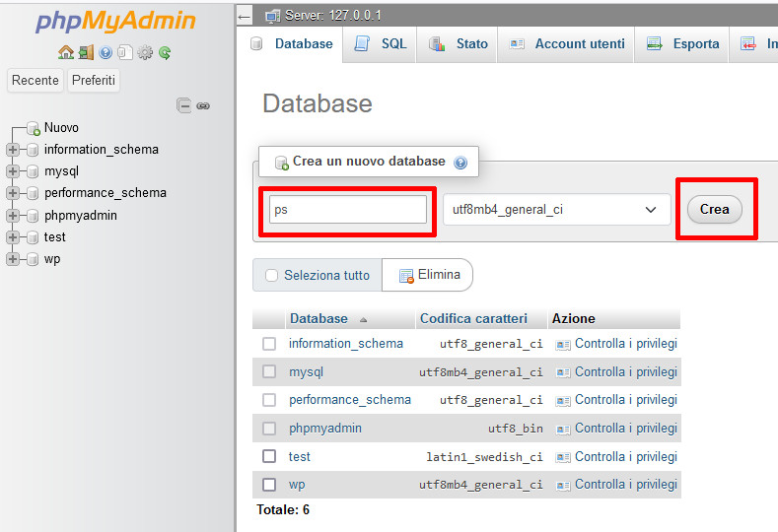
Task: Sort by the Database column header
Action: 318,319
